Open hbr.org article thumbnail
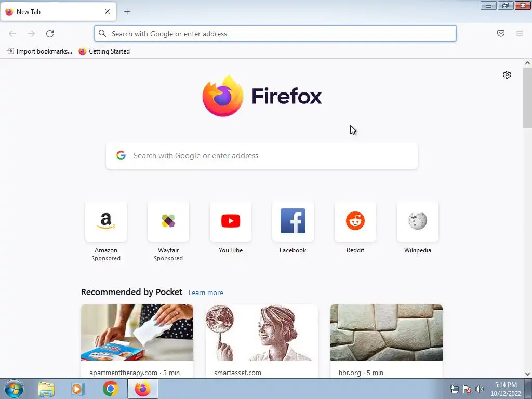The image size is (532, 399). tap(387, 332)
